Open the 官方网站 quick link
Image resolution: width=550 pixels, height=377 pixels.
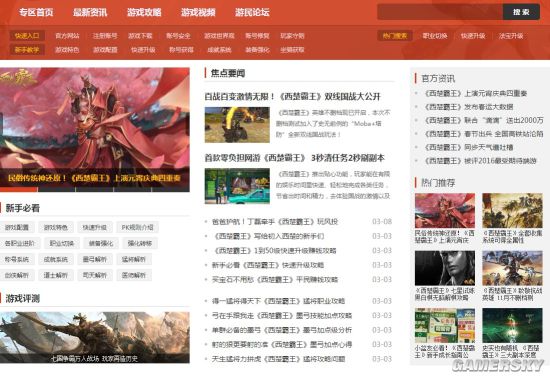click(x=67, y=36)
